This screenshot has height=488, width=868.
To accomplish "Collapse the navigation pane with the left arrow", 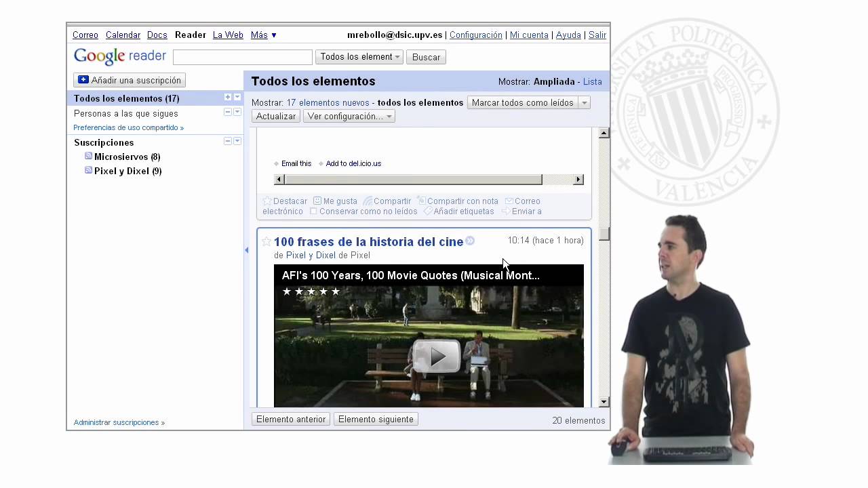I will (246, 250).
